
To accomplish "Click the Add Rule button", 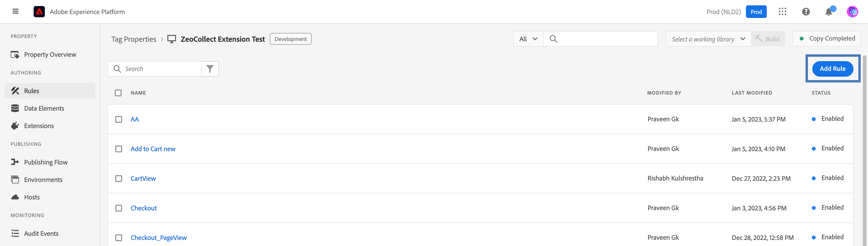I will [x=832, y=69].
